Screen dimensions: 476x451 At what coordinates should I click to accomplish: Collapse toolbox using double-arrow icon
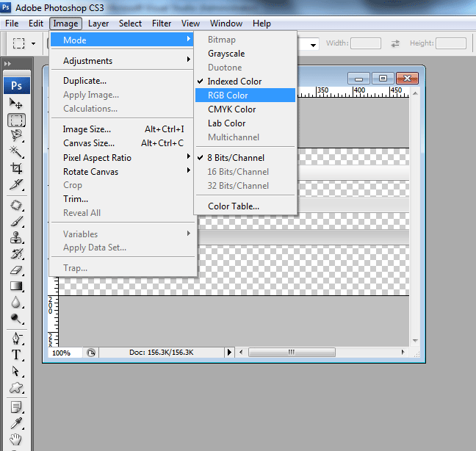pyautogui.click(x=7, y=64)
